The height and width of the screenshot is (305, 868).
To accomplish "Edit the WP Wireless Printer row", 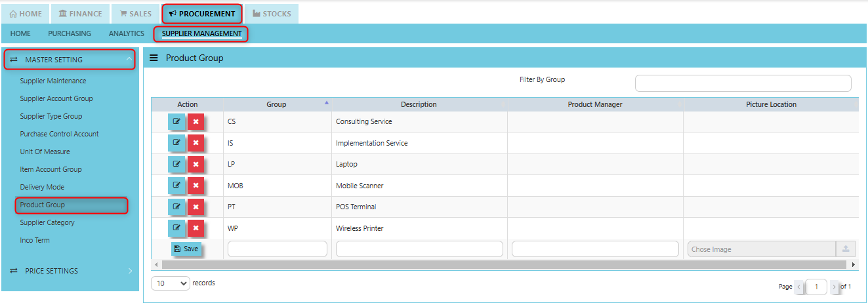I will [x=176, y=228].
